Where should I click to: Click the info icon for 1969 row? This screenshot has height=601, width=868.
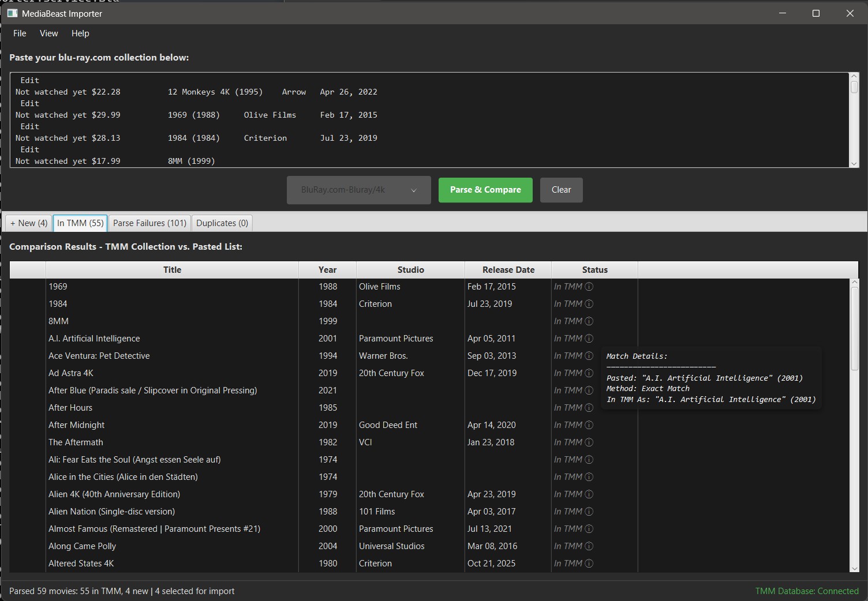pos(589,287)
